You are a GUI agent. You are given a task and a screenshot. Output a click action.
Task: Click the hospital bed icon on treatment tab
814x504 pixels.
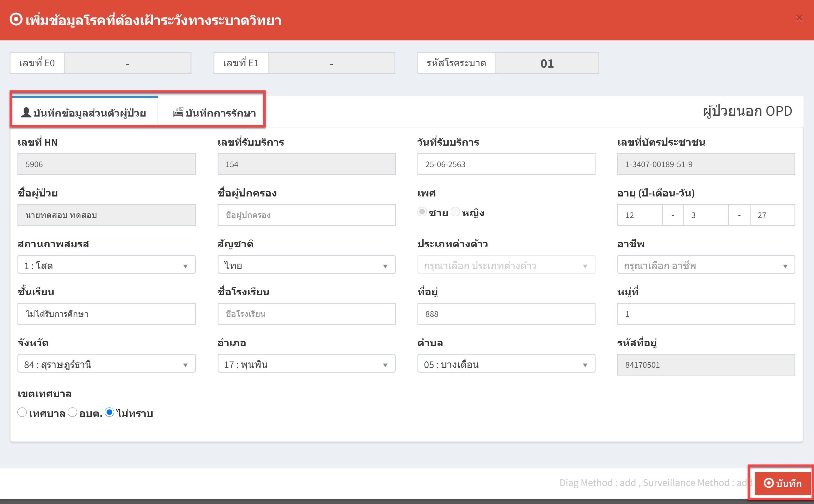tap(178, 112)
